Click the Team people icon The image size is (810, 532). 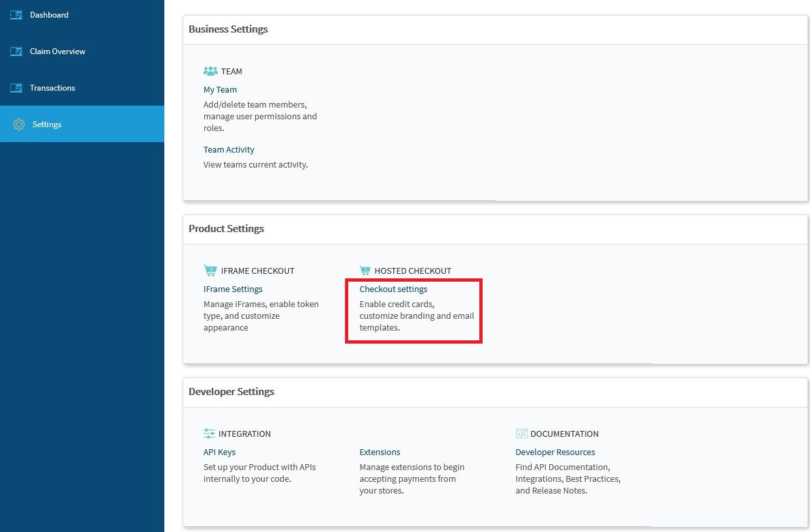210,71
